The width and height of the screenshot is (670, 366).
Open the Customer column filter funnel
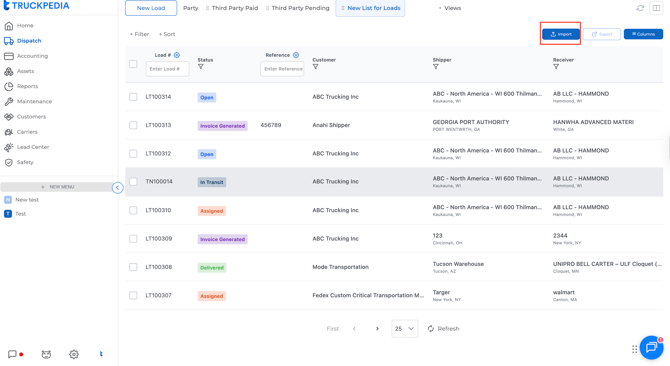pos(315,67)
